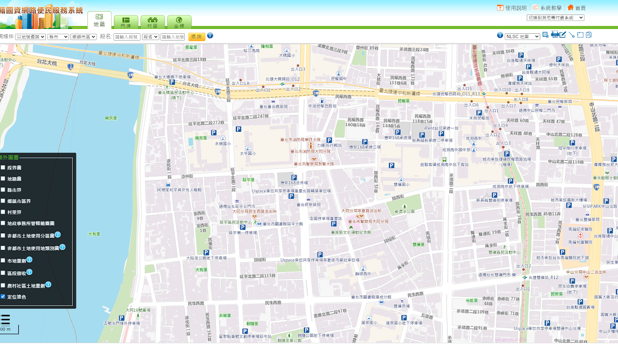This screenshot has height=364, width=618.
Task: Enable the 農村社區土地重劃 checkbox
Action: pos(3,286)
